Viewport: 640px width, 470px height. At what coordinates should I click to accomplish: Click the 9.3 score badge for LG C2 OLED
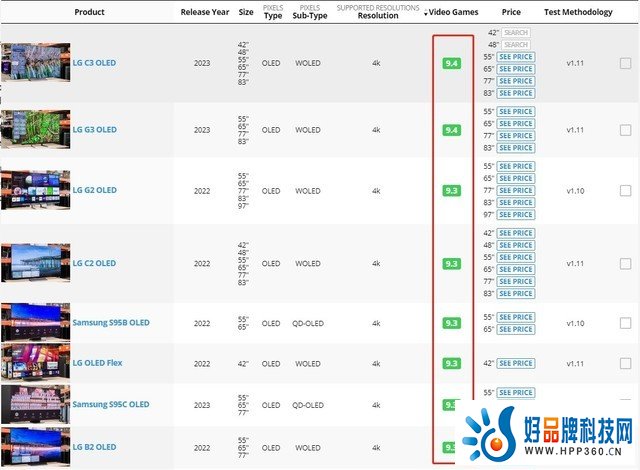click(x=452, y=264)
